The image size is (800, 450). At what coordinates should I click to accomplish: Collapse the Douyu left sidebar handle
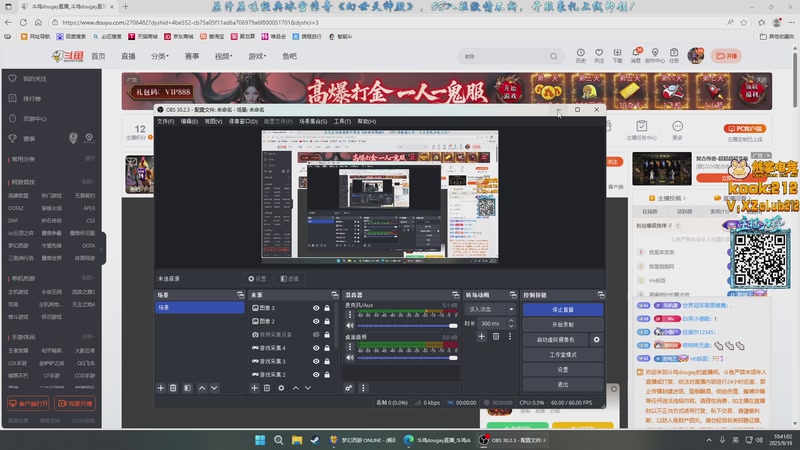point(102,249)
